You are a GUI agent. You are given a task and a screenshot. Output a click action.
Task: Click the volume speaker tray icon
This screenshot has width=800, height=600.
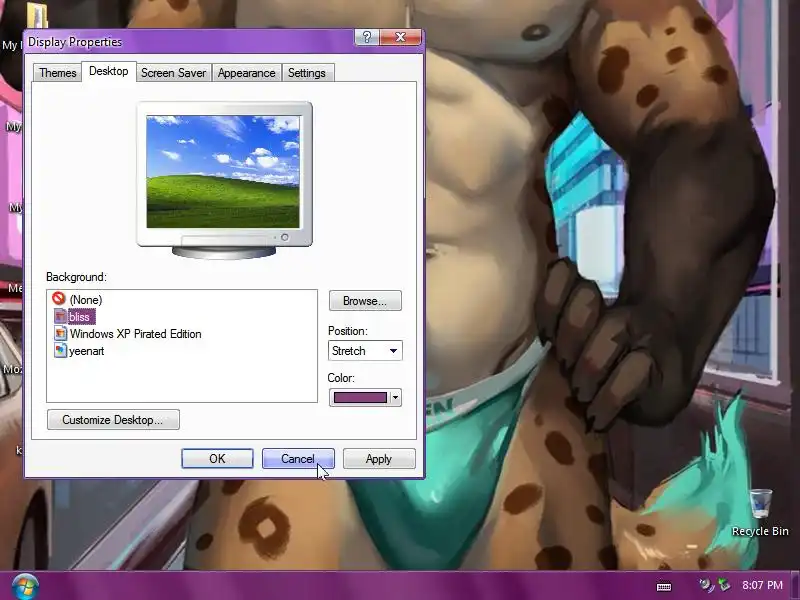pos(706,585)
